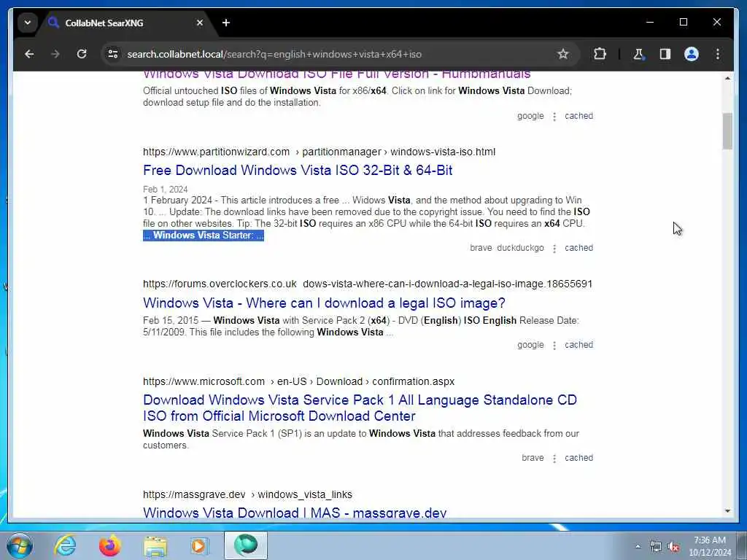Viewport: 747px width, 560px height.
Task: Click google label under overclockers result
Action: tap(530, 345)
